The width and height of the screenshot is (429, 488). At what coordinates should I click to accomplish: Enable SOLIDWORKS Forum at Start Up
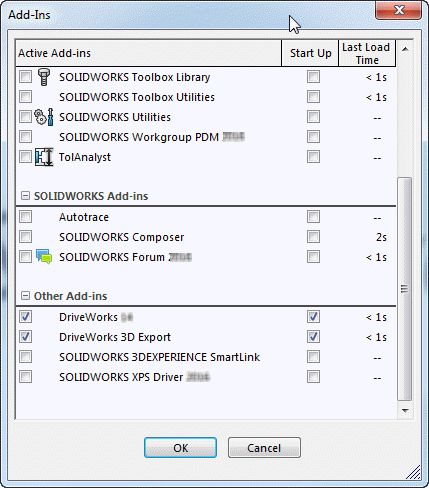(313, 257)
